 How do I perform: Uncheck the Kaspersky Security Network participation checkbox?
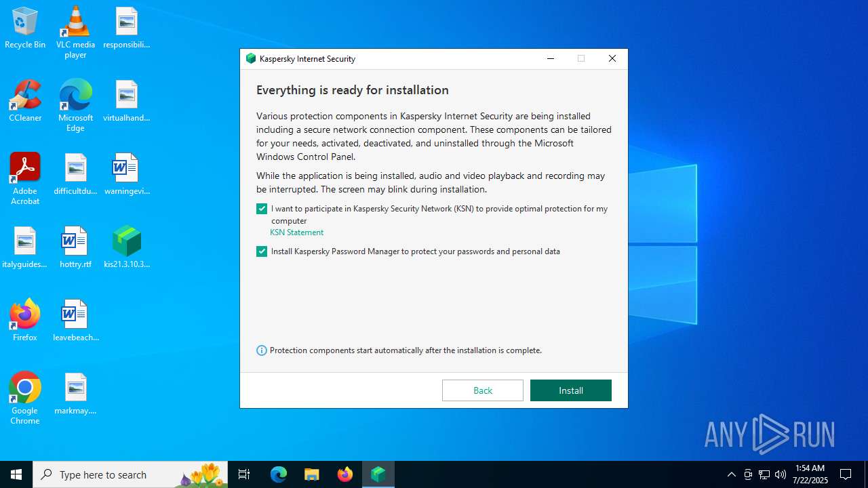tap(262, 209)
